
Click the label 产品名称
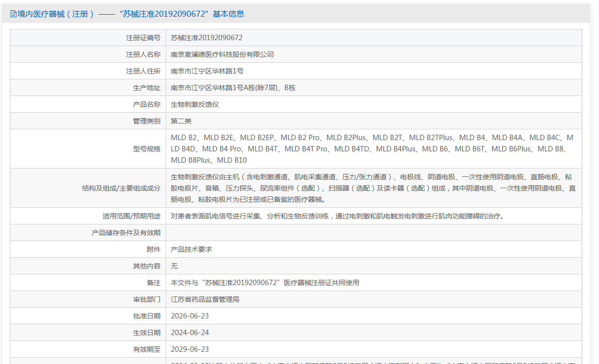(147, 104)
